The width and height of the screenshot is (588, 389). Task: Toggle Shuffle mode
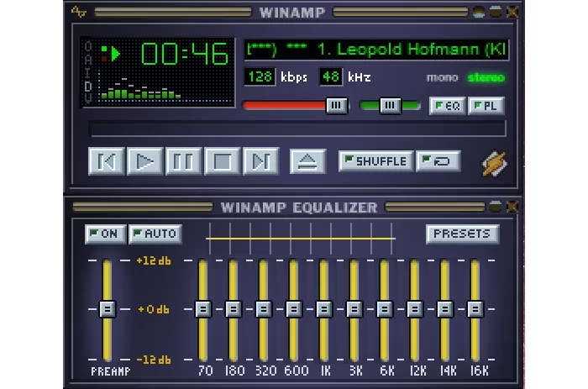pyautogui.click(x=376, y=161)
